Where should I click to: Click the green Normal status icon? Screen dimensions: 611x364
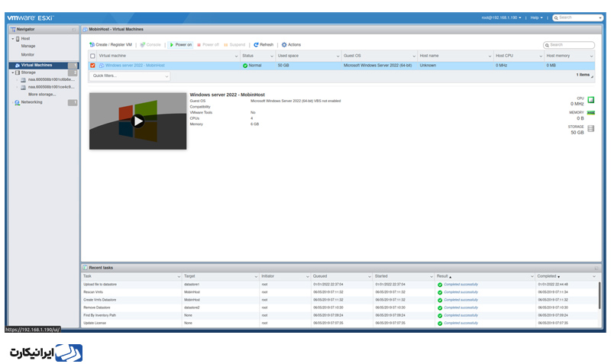[245, 66]
